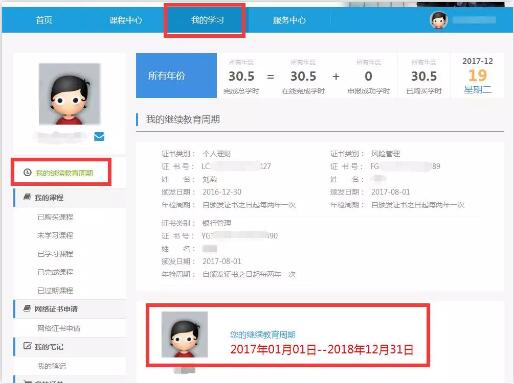Click the blurred username beside the top avatar
This screenshot has width=514, height=384.
pos(474,20)
